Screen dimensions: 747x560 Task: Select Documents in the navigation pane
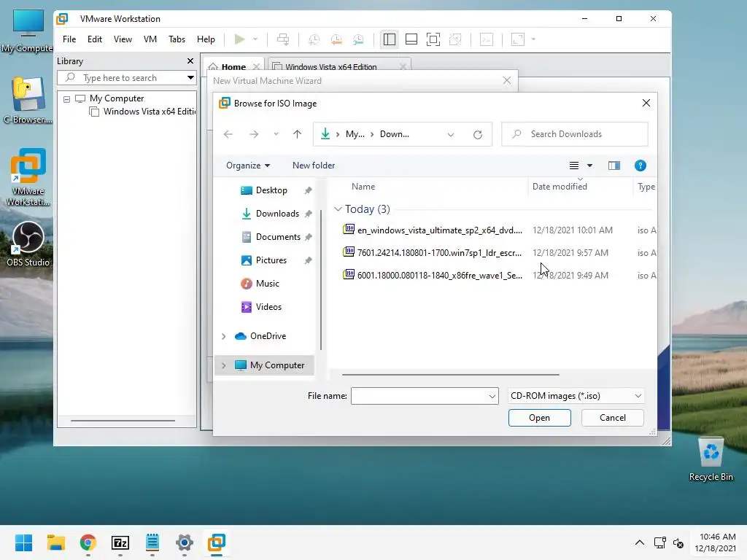(x=278, y=237)
